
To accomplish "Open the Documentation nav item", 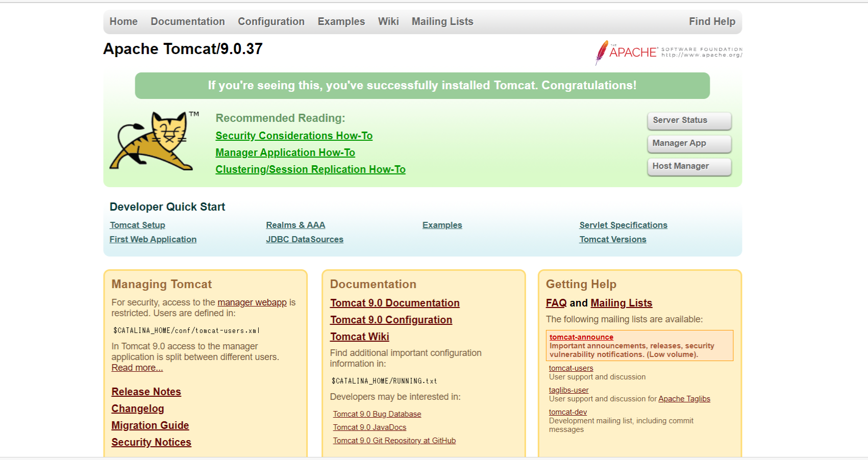I will (x=188, y=21).
